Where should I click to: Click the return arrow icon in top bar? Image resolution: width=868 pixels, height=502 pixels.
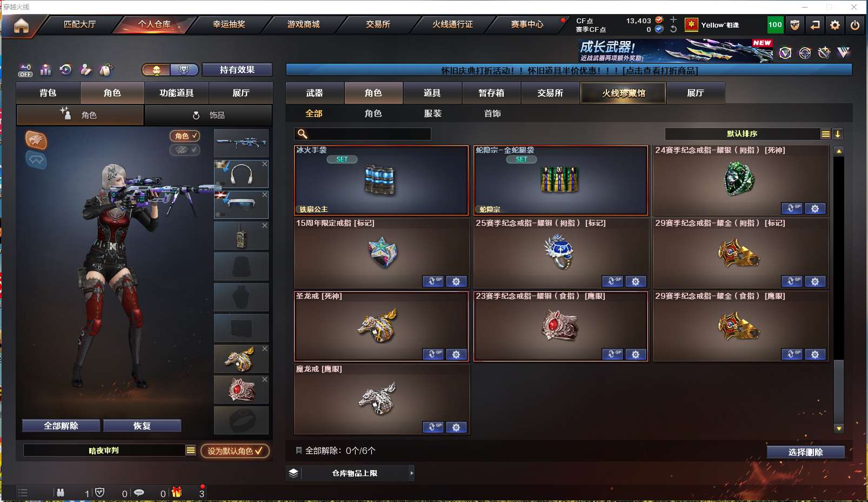point(815,25)
